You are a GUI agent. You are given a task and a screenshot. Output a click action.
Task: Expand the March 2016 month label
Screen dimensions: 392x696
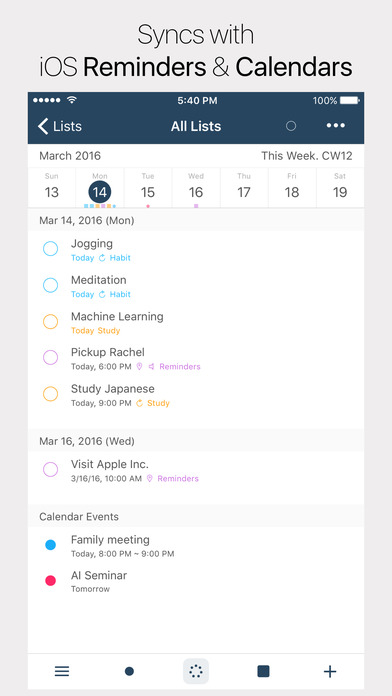coord(70,156)
